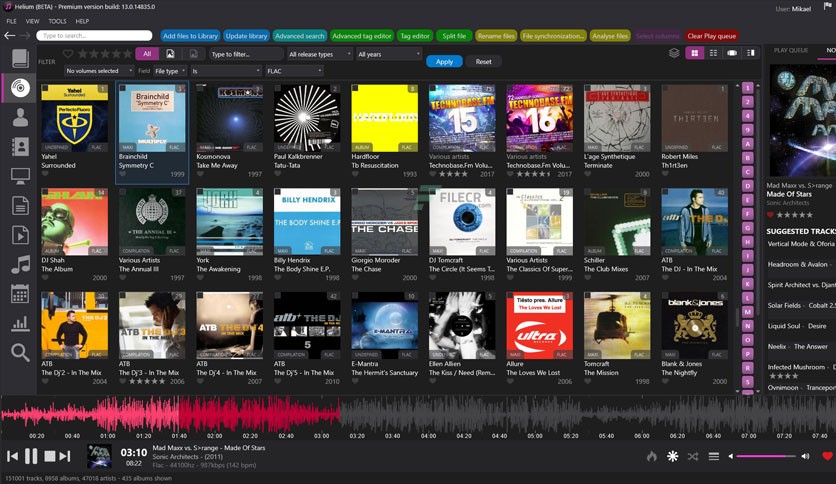Open the Artists view in sidebar
This screenshot has width=836, height=484.
(x=20, y=118)
